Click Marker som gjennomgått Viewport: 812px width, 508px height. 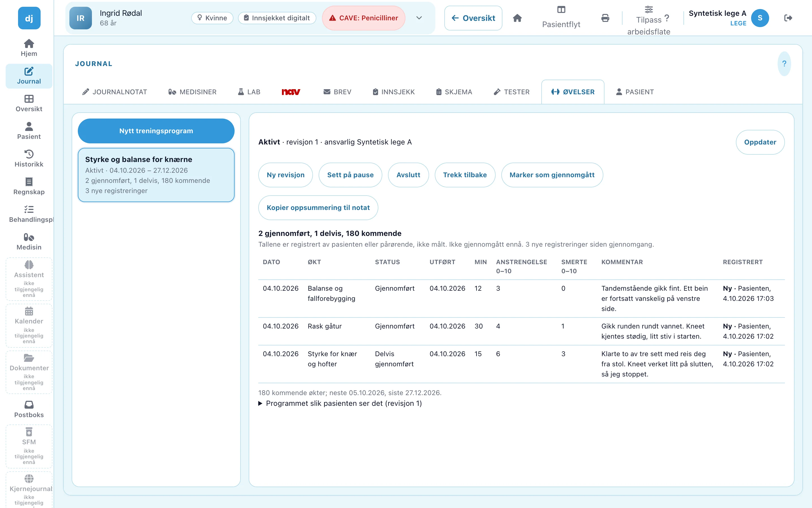point(552,175)
